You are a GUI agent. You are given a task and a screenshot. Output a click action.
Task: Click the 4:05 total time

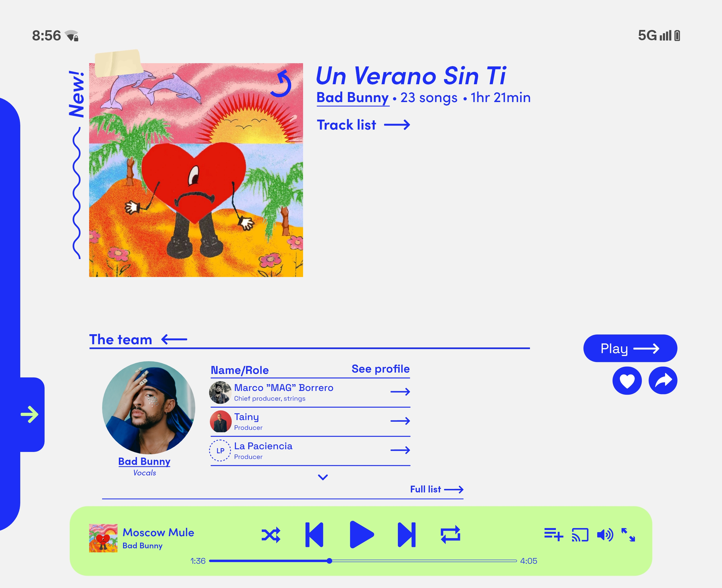click(x=529, y=561)
